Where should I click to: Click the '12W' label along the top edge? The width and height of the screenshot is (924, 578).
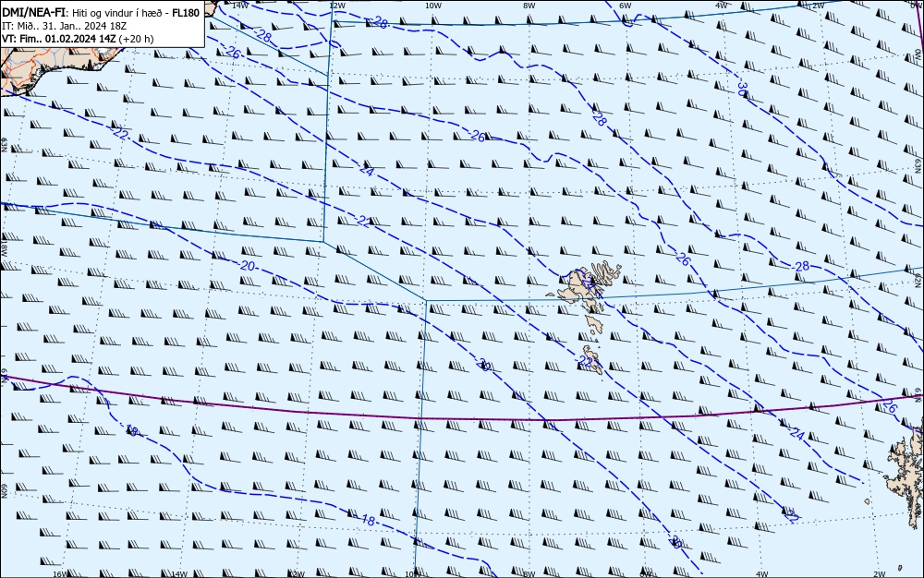pos(336,6)
